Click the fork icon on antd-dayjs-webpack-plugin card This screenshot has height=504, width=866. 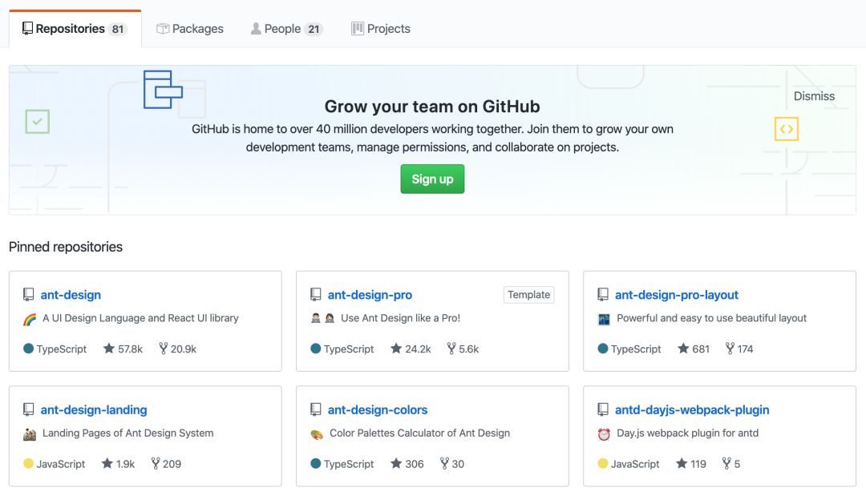(726, 463)
